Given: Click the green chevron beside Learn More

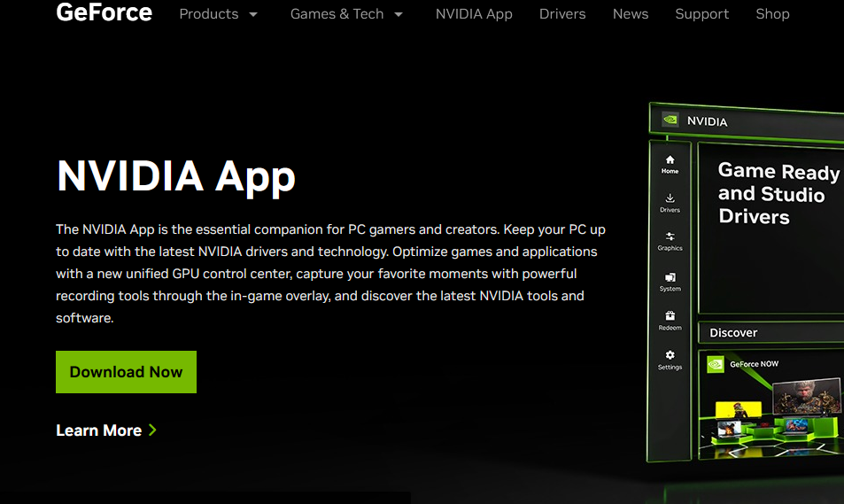Looking at the screenshot, I should click(152, 430).
